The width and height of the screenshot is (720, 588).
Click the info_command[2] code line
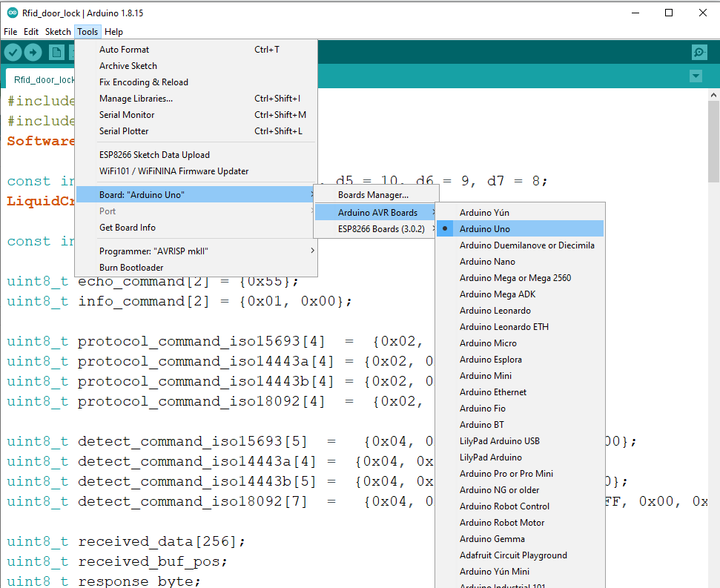click(179, 302)
